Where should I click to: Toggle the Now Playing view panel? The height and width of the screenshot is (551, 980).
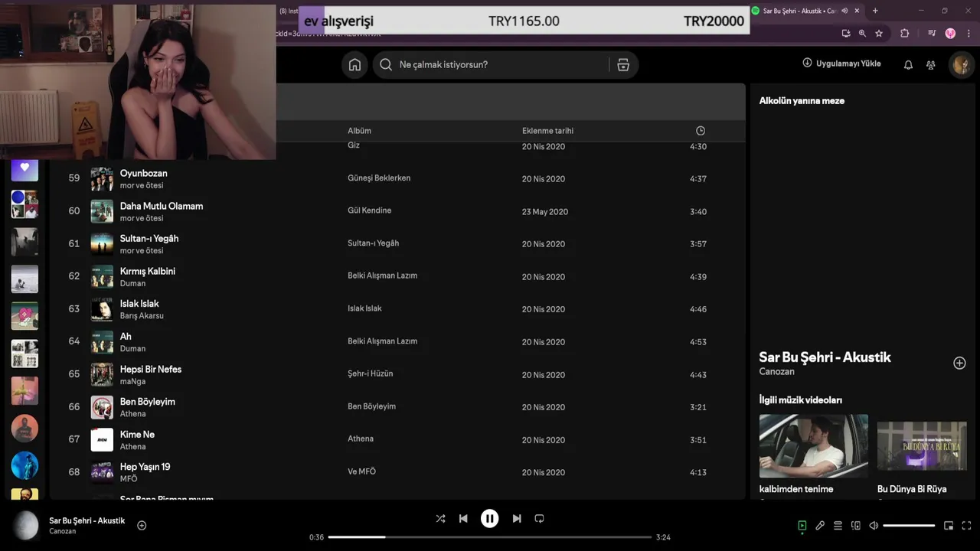point(802,526)
